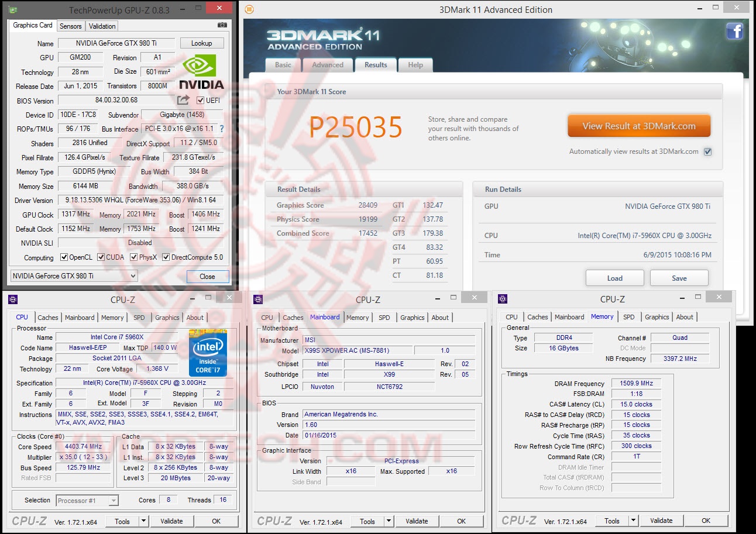Click the GPU-Z Name field showing GTX 980 Ti
756x534 pixels.
click(116, 43)
